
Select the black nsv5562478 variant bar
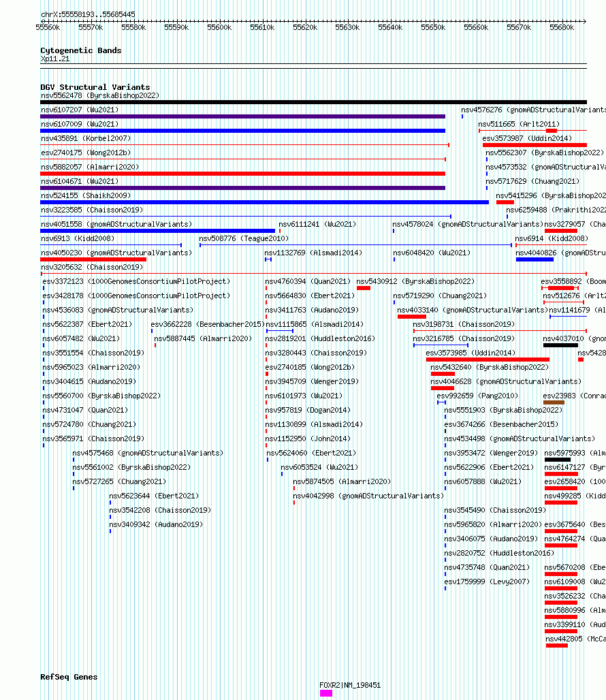click(x=313, y=102)
